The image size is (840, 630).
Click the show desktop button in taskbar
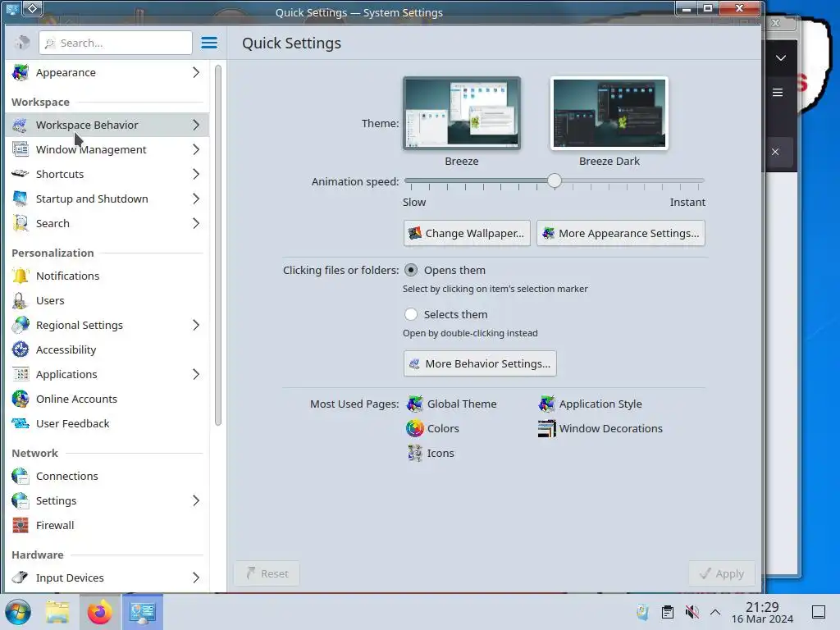coord(819,612)
